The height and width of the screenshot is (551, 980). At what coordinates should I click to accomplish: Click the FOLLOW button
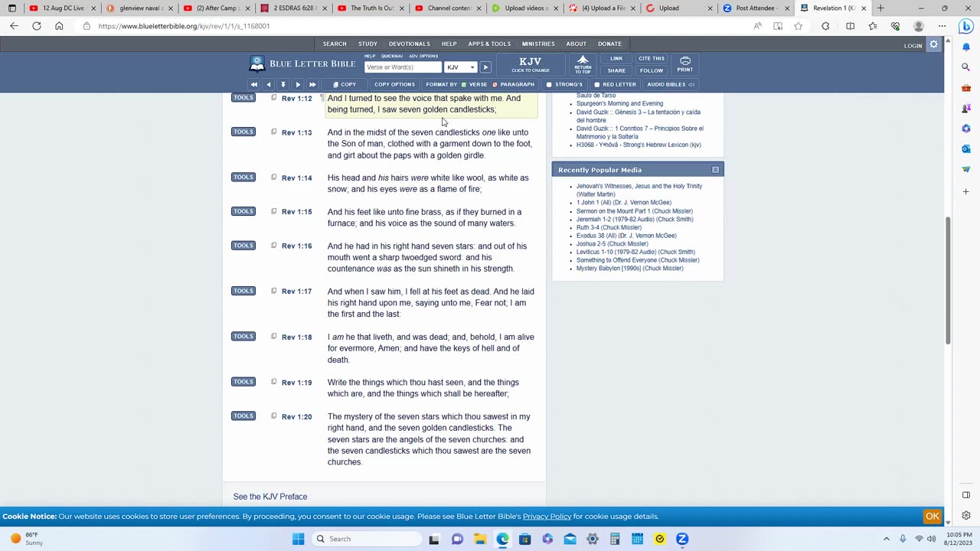(x=652, y=70)
